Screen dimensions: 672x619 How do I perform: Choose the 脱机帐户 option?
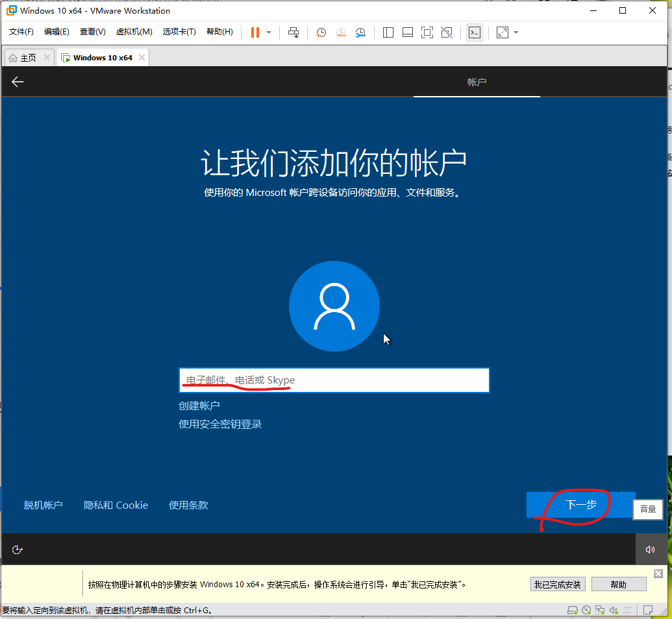(x=44, y=505)
